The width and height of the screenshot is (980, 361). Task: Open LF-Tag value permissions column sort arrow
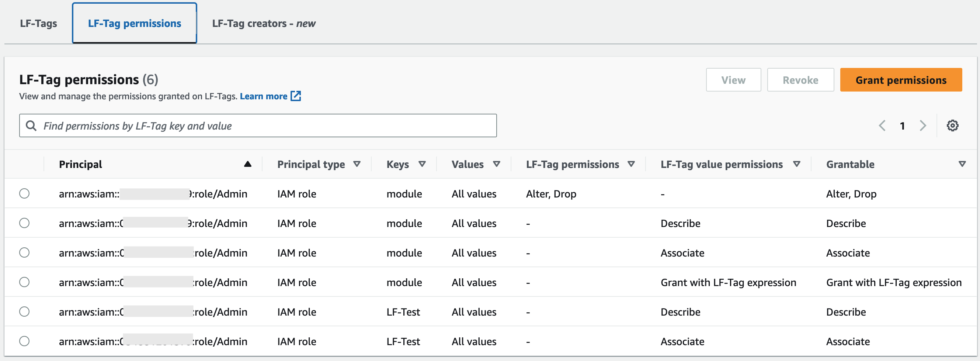797,164
